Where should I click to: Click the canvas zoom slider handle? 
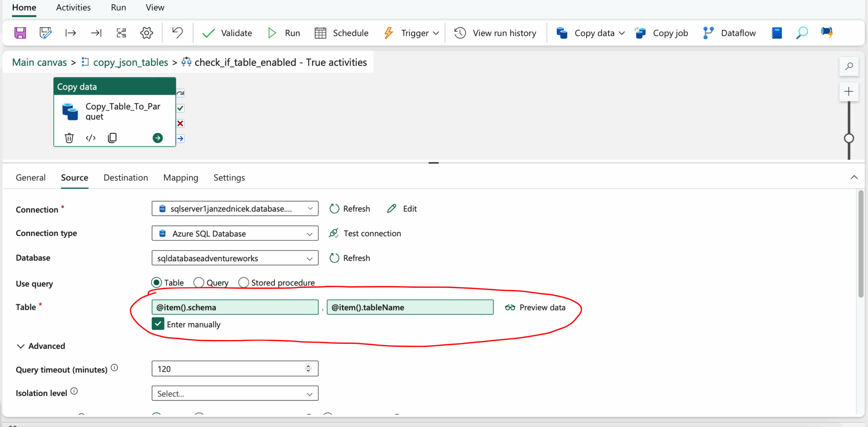point(849,138)
